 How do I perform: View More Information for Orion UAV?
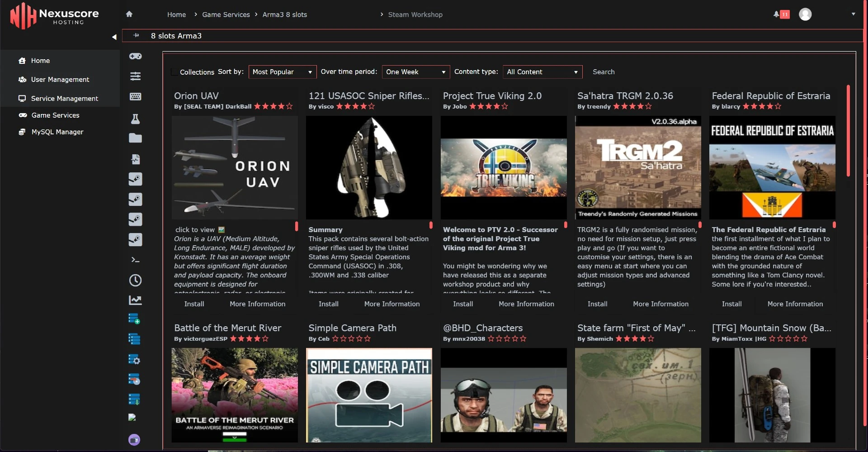[x=257, y=304]
